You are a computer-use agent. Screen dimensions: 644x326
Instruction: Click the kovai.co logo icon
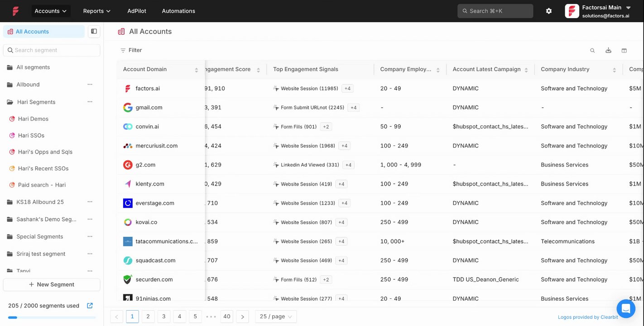[x=128, y=222]
